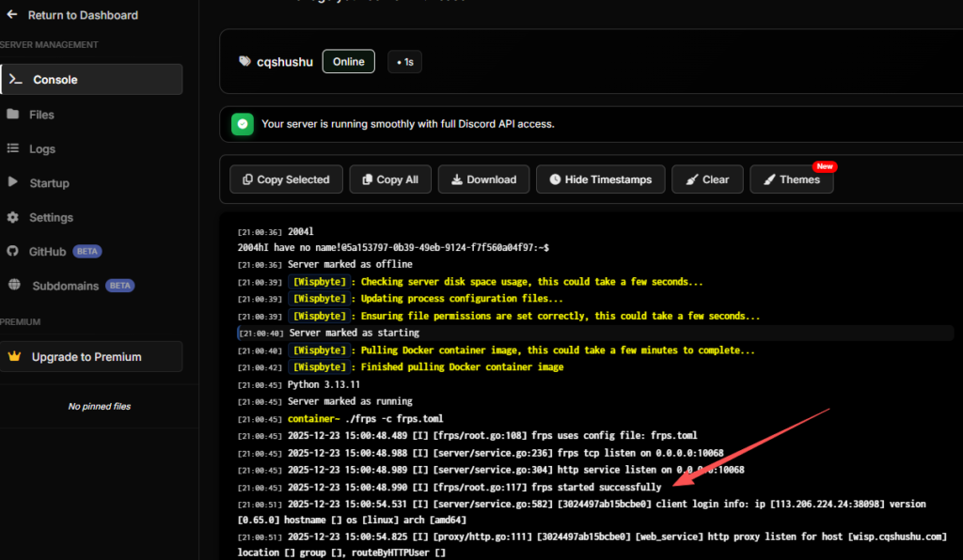Clear the console output
The height and width of the screenshot is (560, 963).
click(707, 179)
